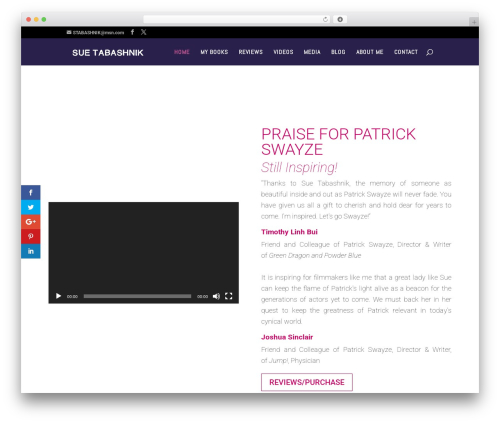Viewport: 500px width, 423px height.
Task: Click the video progress bar
Action: (137, 296)
